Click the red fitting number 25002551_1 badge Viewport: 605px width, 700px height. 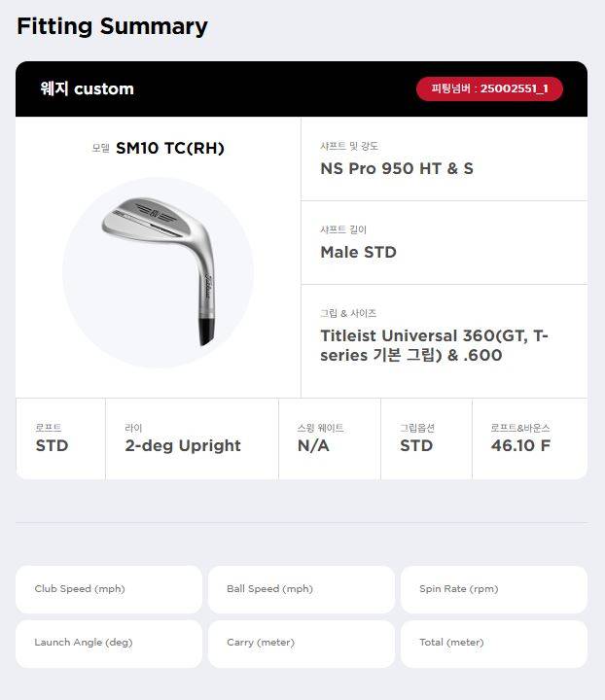tap(489, 88)
